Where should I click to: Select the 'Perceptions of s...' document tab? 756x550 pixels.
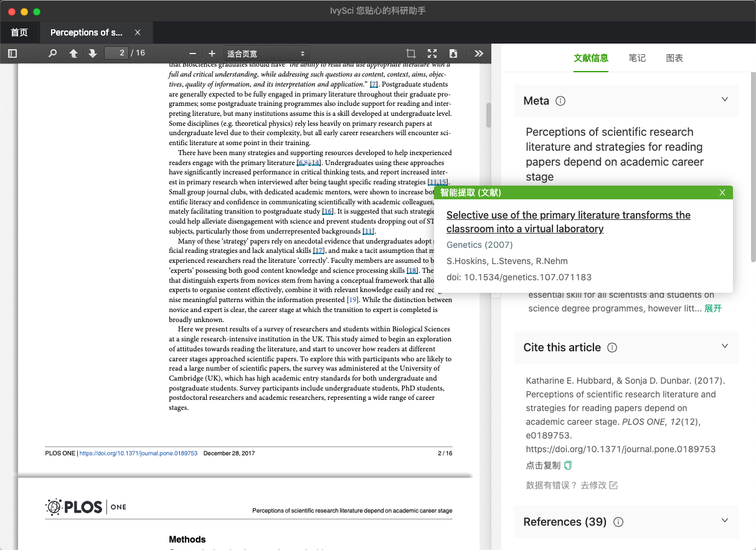87,32
